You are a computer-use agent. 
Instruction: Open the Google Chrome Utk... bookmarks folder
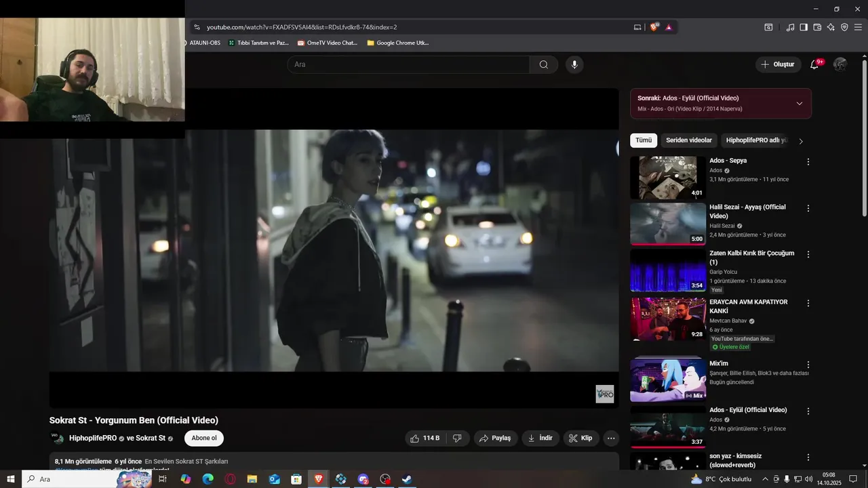point(397,43)
